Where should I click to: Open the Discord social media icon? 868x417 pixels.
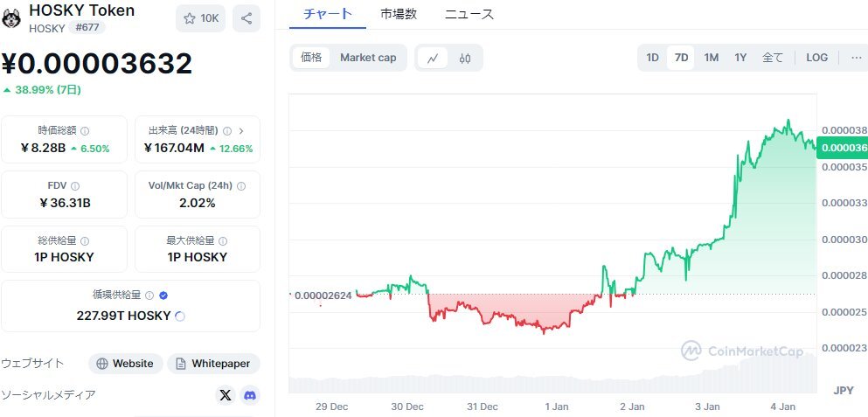point(250,395)
